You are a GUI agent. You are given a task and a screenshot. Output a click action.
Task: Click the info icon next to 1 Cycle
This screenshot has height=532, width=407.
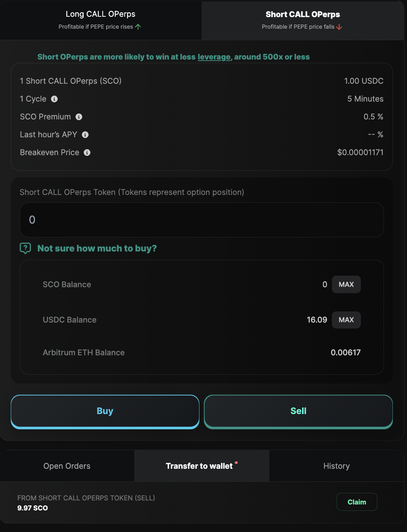pos(54,99)
